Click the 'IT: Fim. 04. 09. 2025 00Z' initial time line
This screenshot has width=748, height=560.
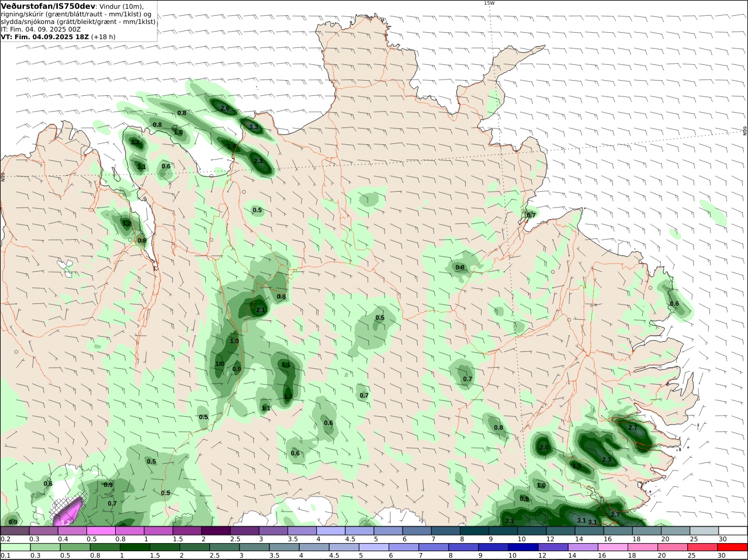tap(41, 29)
